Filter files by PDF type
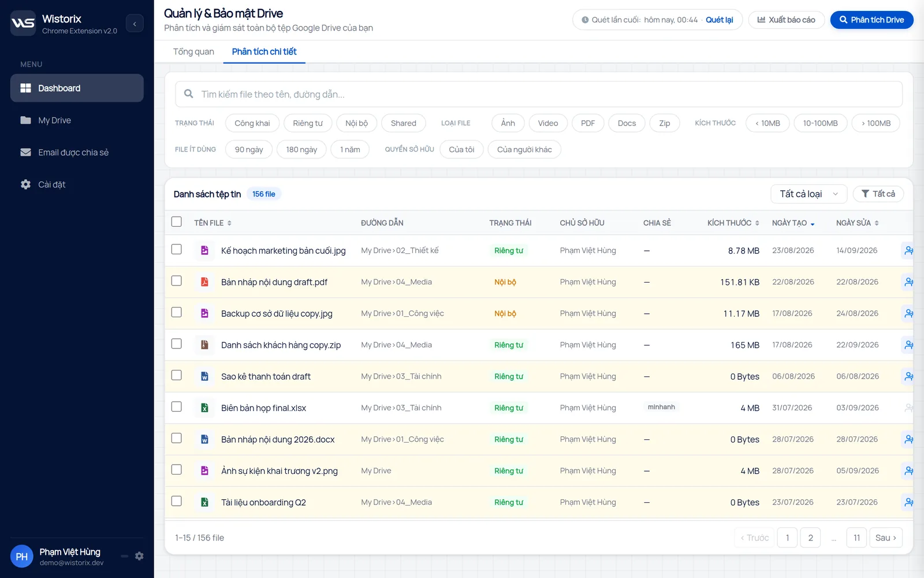924x578 pixels. tap(588, 123)
